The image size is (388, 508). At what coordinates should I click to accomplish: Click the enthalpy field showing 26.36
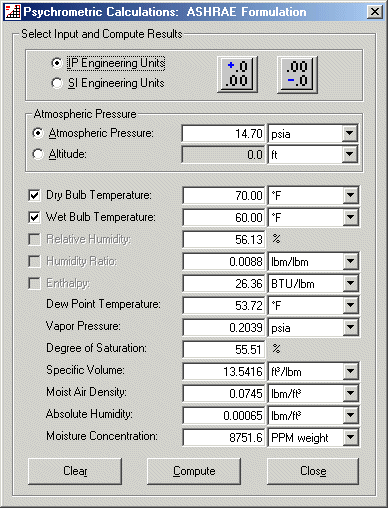click(x=224, y=283)
